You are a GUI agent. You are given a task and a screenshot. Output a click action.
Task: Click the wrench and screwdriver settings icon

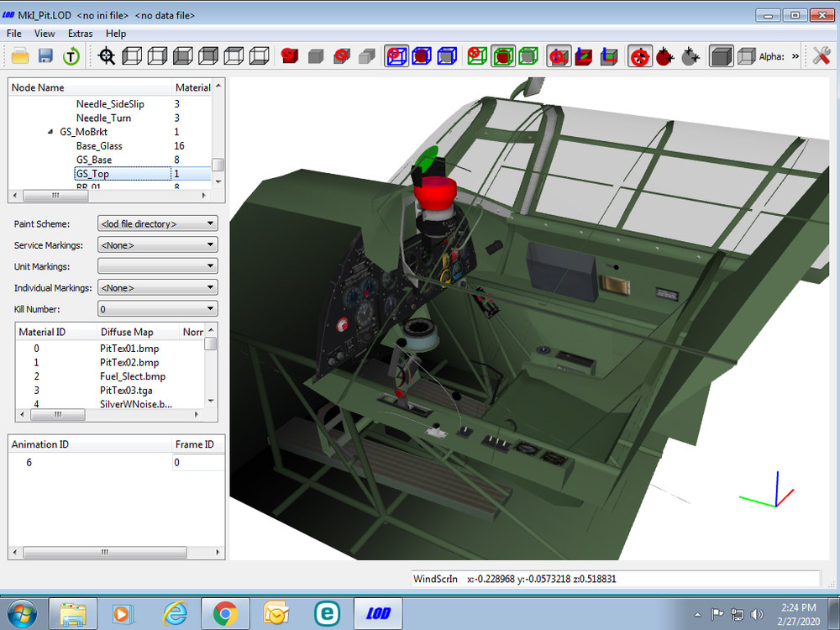coord(822,55)
